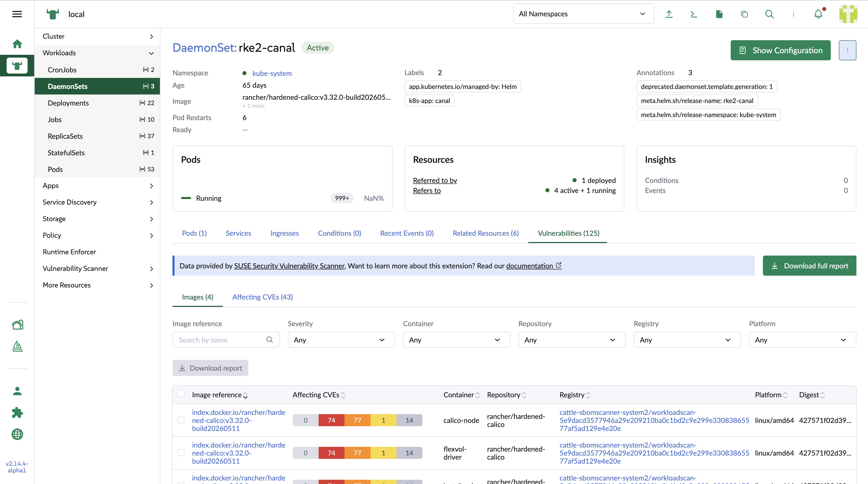
Task: Open the Referred to by link
Action: click(x=435, y=180)
